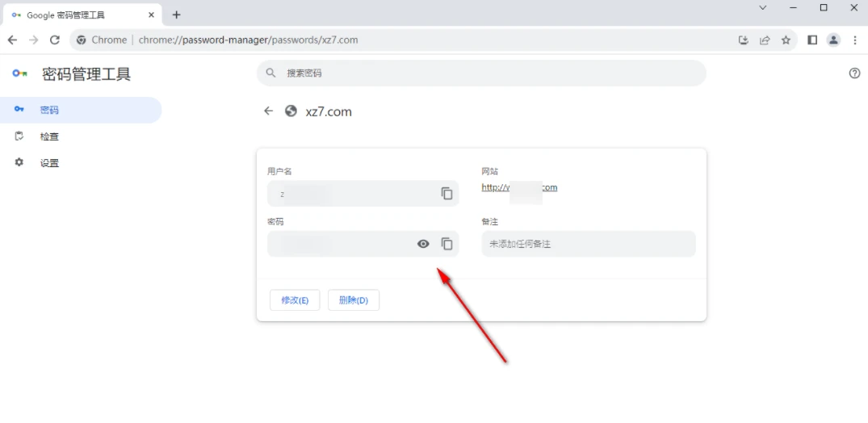Bookmark this page with the star
The height and width of the screenshot is (423, 868).
pos(786,40)
